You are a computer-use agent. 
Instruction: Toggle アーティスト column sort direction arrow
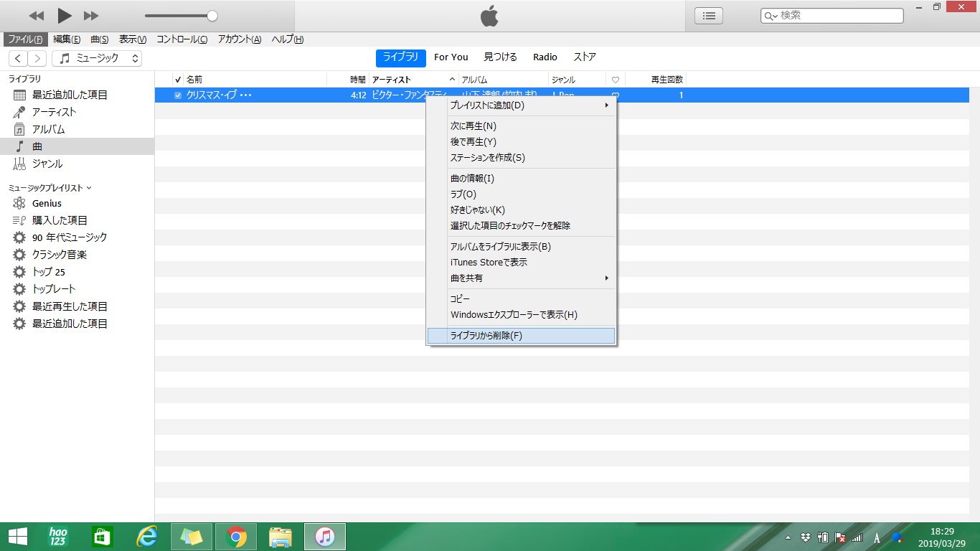[452, 80]
